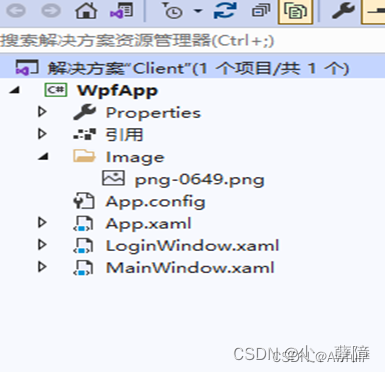The height and width of the screenshot is (372, 385).
Task: Click the Visual Studio solution icon
Action: click(27, 68)
